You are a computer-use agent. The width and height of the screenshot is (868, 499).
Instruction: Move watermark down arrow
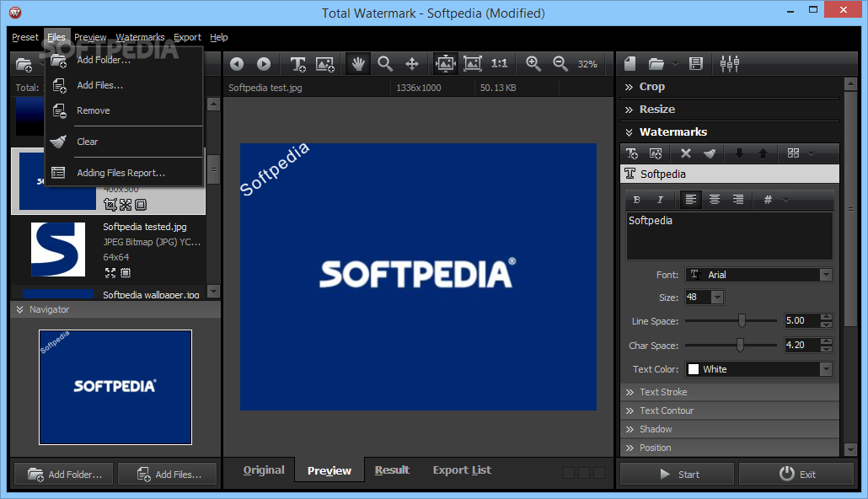coord(739,153)
